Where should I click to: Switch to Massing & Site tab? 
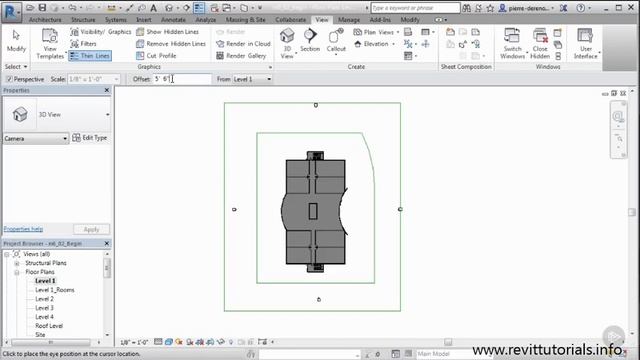(x=245, y=20)
